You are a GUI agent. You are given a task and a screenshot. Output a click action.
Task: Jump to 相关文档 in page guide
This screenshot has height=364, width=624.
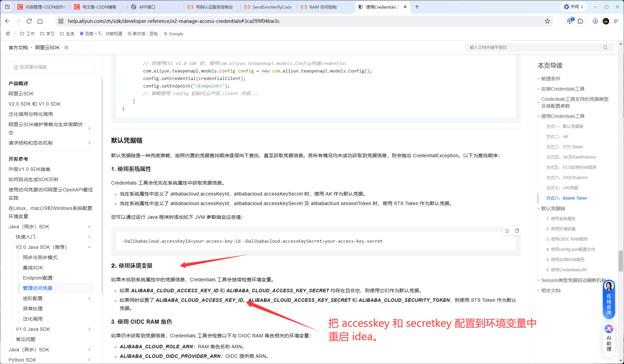[551, 291]
